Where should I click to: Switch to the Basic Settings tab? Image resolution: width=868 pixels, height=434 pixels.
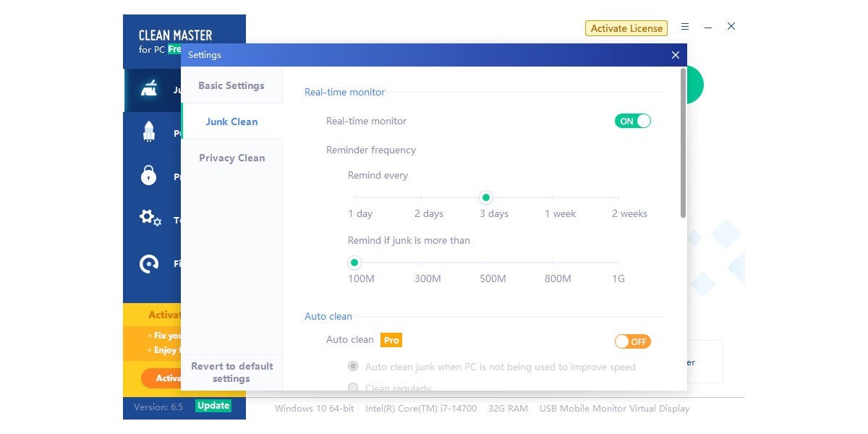click(231, 85)
